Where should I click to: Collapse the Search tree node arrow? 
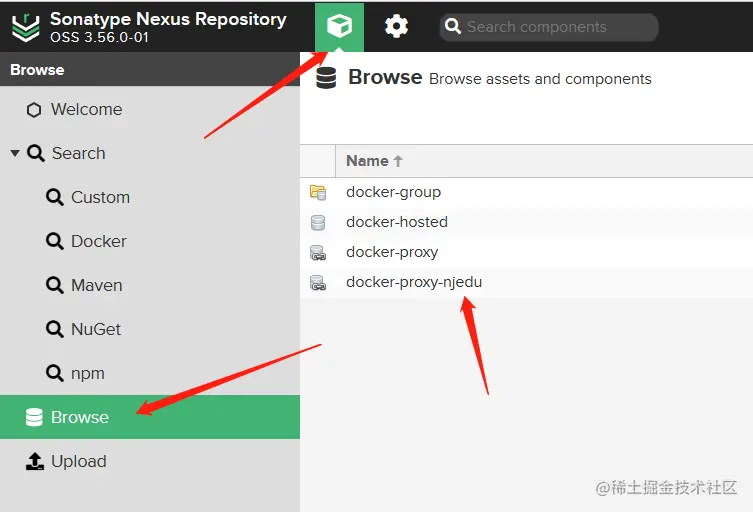(15, 153)
